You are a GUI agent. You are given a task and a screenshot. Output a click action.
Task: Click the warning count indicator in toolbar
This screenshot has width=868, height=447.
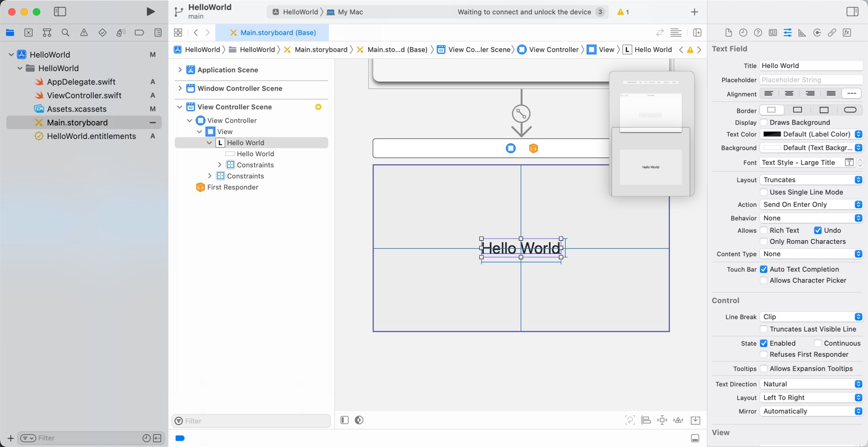[623, 12]
